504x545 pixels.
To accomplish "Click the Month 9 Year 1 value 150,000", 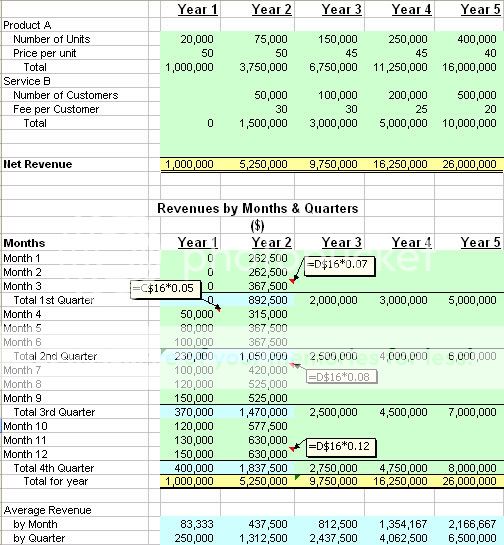I will (194, 398).
